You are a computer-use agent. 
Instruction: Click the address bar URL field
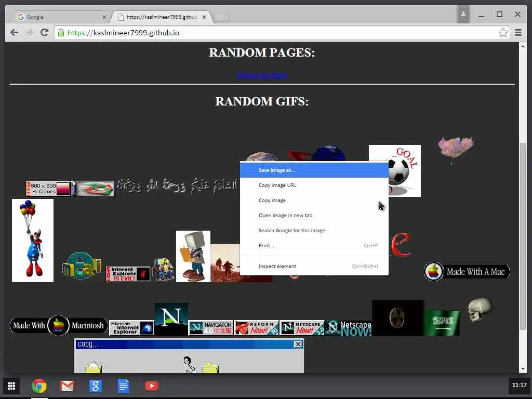tap(282, 33)
